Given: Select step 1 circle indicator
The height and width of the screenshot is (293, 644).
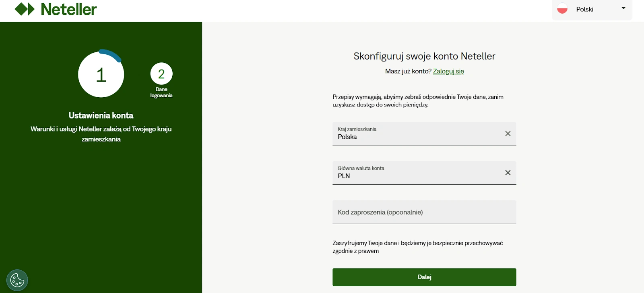Looking at the screenshot, I should click(x=101, y=74).
